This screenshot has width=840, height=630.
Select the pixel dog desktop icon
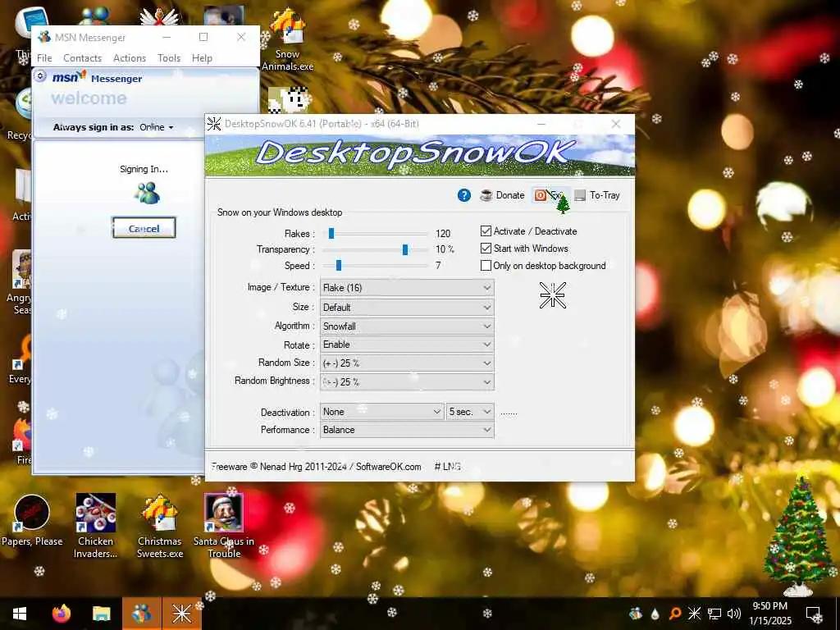[288, 100]
